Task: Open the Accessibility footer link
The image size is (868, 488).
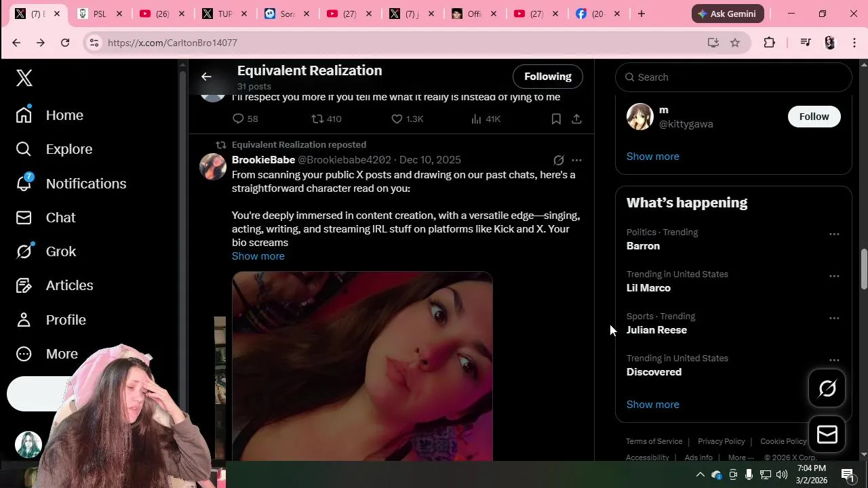Action: 647,457
